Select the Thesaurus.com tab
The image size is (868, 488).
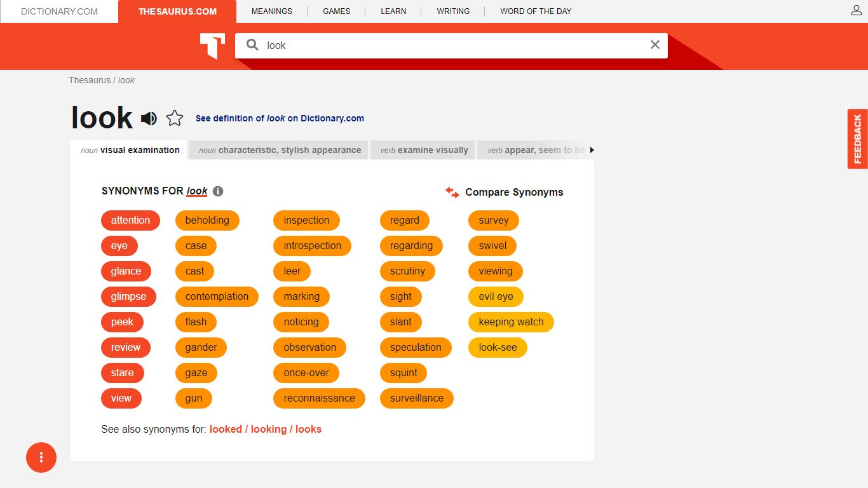pyautogui.click(x=177, y=11)
